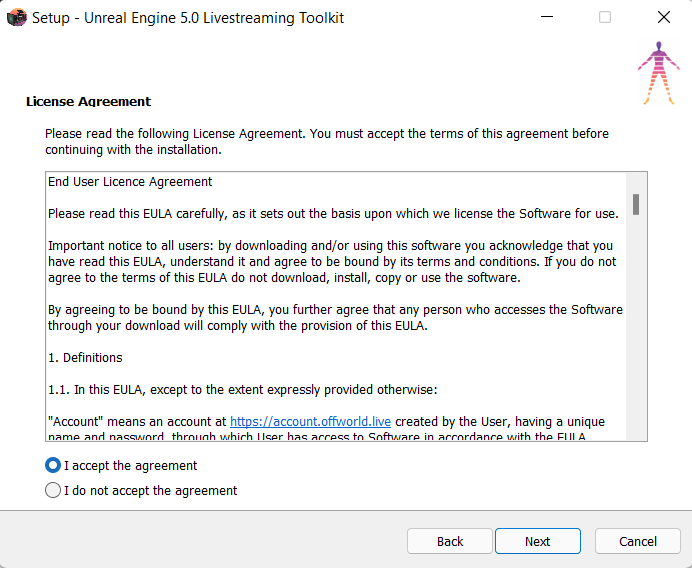Click the installer app icon in title bar
This screenshot has height=568, width=692.
point(17,18)
